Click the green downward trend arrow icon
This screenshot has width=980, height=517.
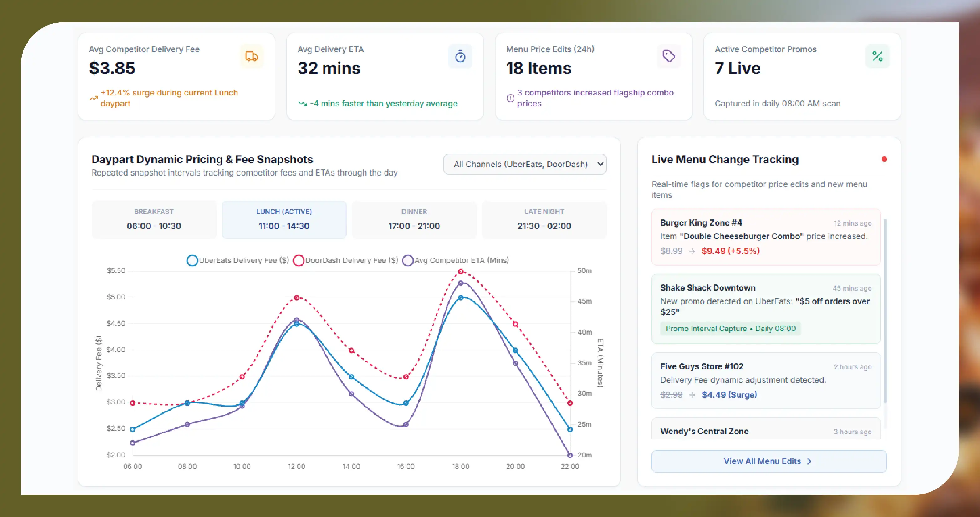point(303,104)
